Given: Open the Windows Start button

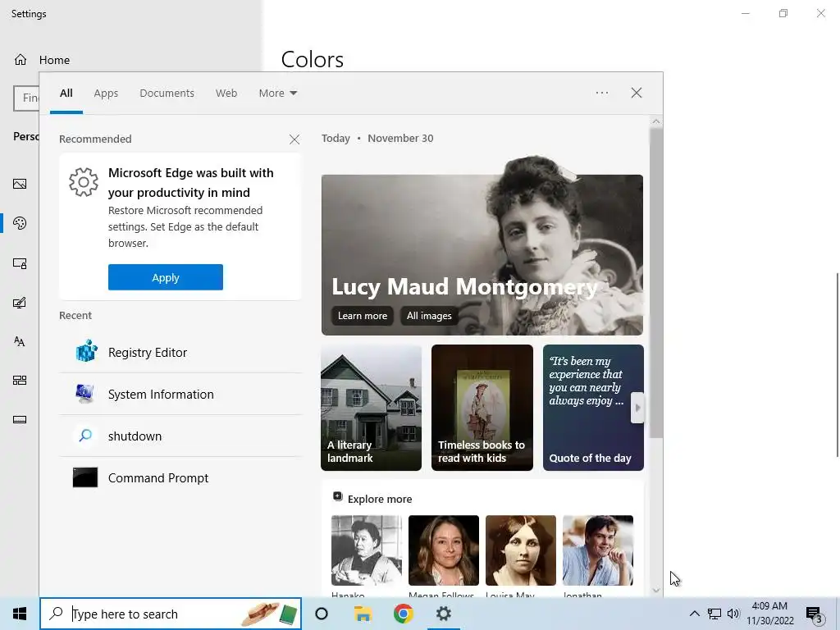Looking at the screenshot, I should tap(20, 614).
